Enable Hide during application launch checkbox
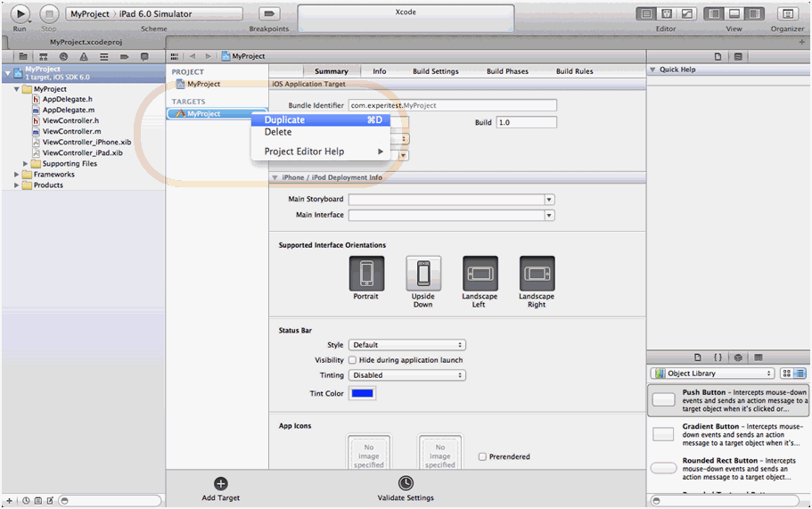Image resolution: width=812 pixels, height=509 pixels. (x=353, y=360)
